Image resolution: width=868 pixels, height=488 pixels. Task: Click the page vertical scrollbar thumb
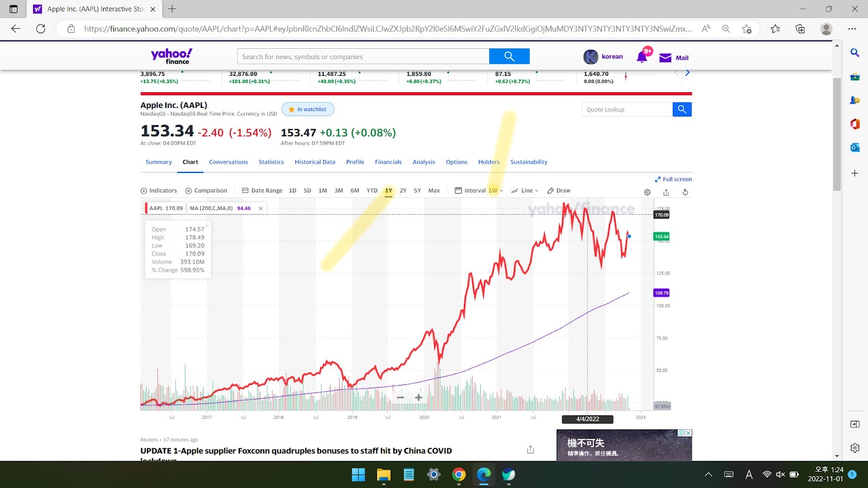pyautogui.click(x=837, y=134)
